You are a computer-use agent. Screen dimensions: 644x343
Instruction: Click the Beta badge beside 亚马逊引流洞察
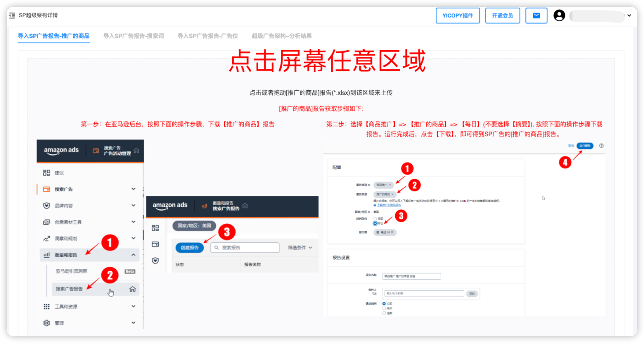click(130, 271)
